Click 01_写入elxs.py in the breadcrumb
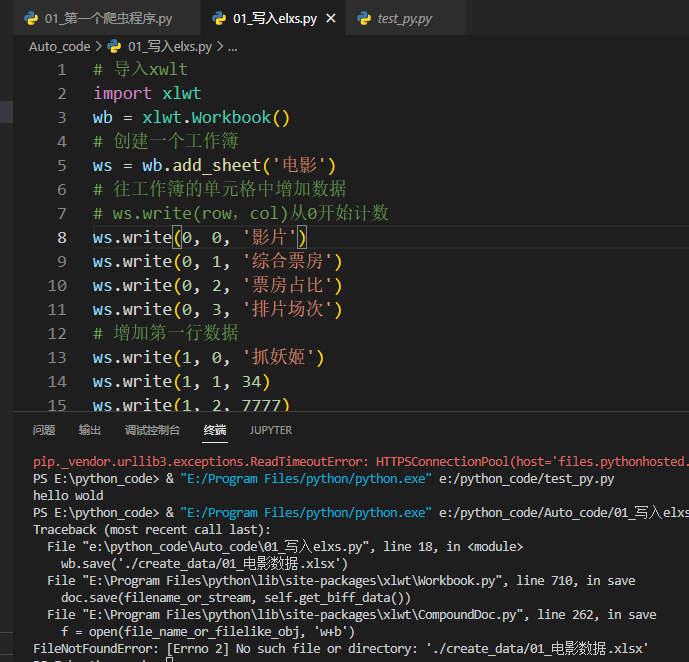Viewport: 689px width, 662px height. coord(170,47)
